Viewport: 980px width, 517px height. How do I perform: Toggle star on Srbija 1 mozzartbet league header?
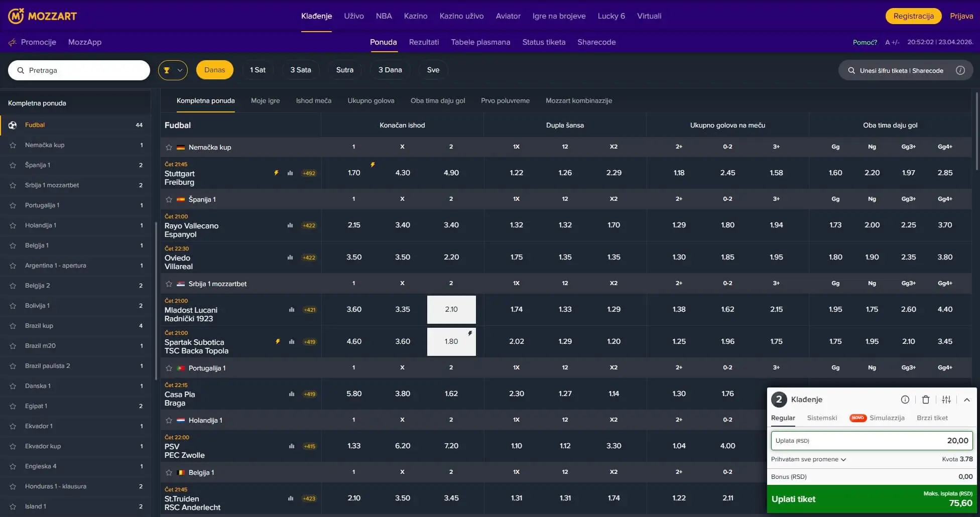point(169,284)
